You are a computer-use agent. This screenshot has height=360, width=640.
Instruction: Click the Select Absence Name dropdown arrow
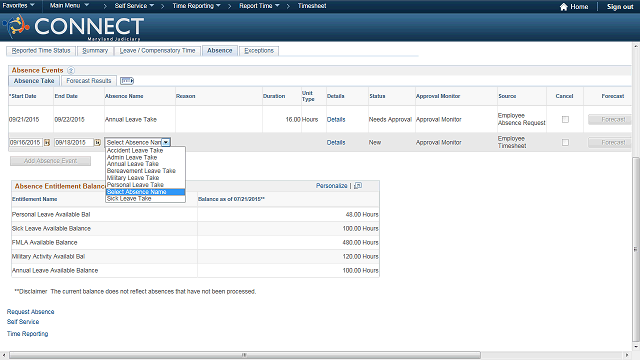166,142
